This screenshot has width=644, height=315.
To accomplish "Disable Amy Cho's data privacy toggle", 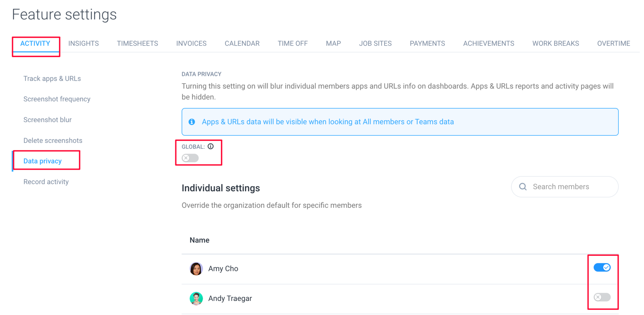I will point(602,267).
